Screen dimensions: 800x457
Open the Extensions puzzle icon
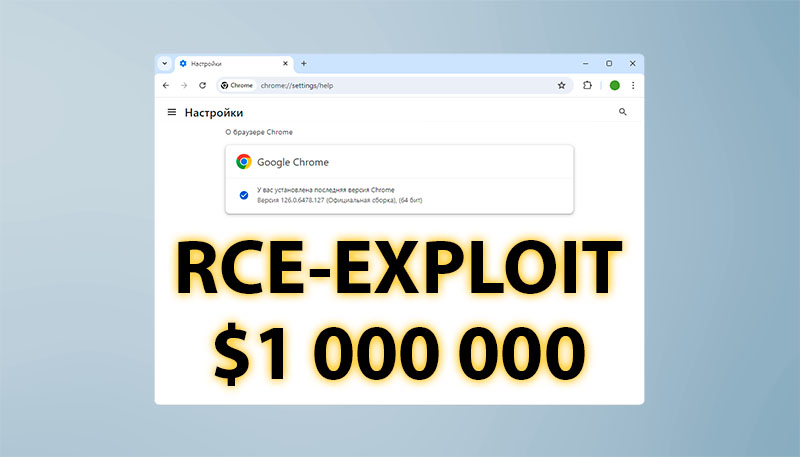click(x=588, y=86)
